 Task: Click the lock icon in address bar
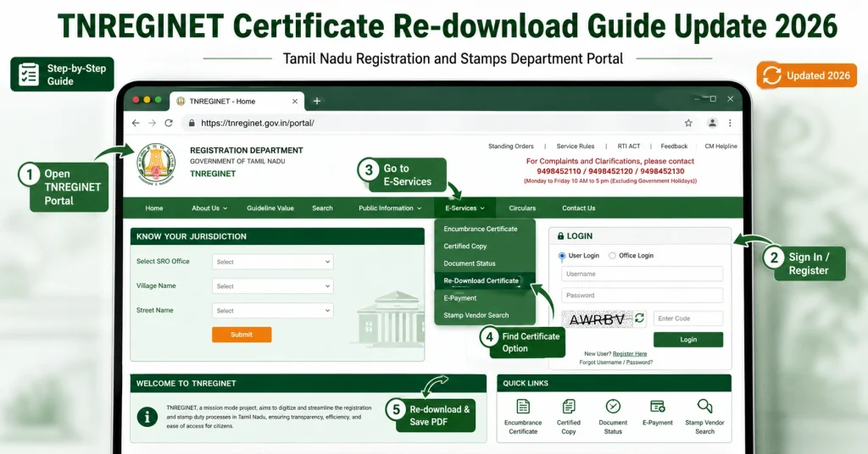pos(192,123)
